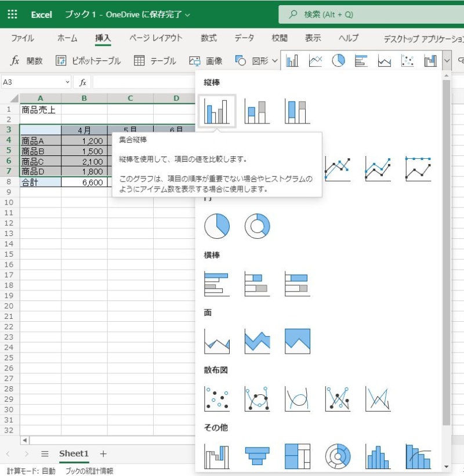Open the chart gallery more arrow on ribbon
Image resolution: width=464 pixels, height=476 pixels.
pos(447,60)
